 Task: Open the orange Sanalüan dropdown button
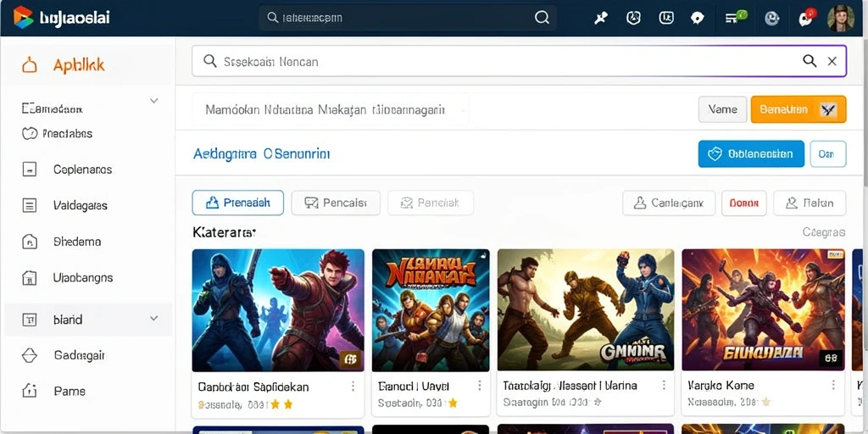[798, 109]
